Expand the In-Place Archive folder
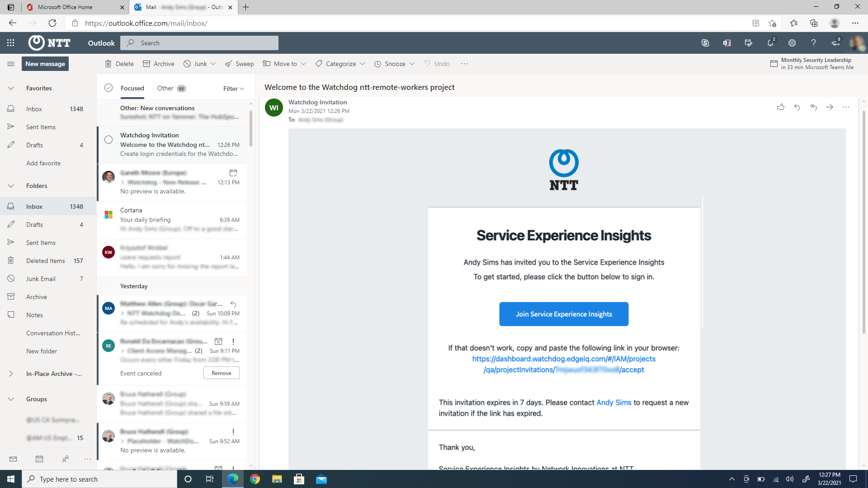The width and height of the screenshot is (868, 488). point(11,374)
